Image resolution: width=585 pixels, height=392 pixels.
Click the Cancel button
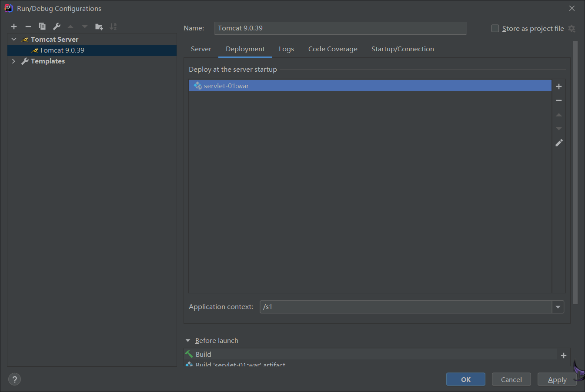click(x=511, y=379)
